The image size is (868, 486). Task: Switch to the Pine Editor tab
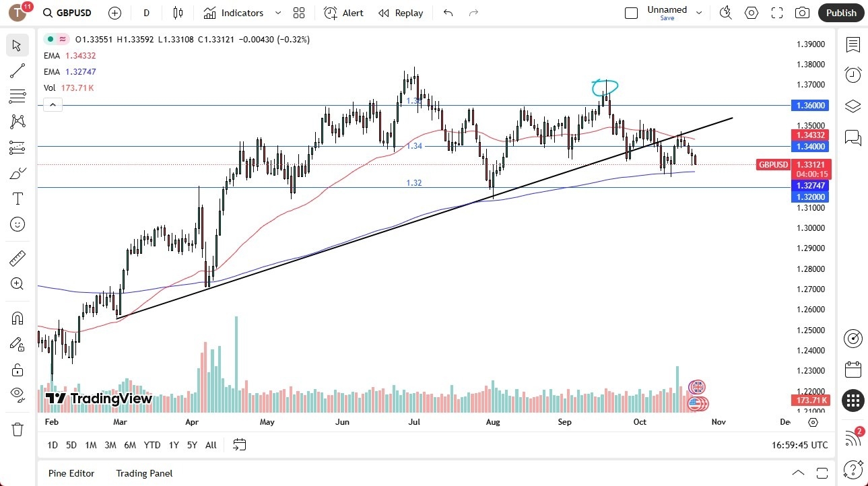pyautogui.click(x=71, y=473)
